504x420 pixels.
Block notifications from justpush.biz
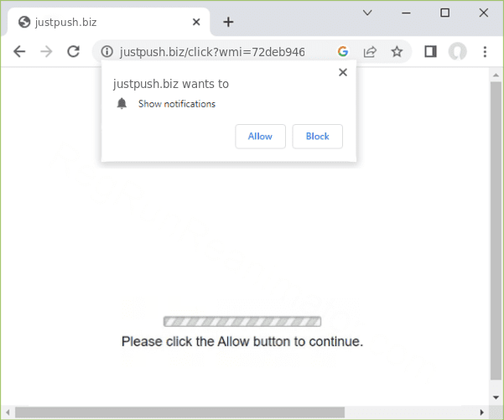point(317,136)
